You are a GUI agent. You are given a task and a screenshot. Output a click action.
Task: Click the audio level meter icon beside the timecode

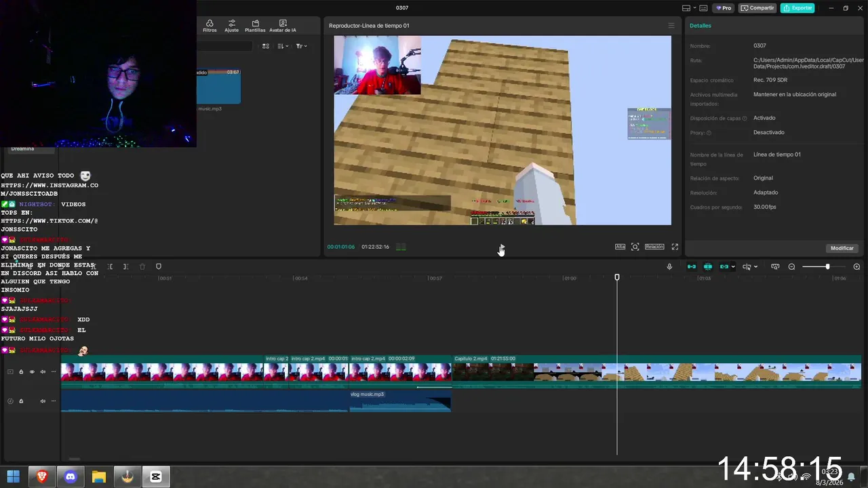click(401, 247)
